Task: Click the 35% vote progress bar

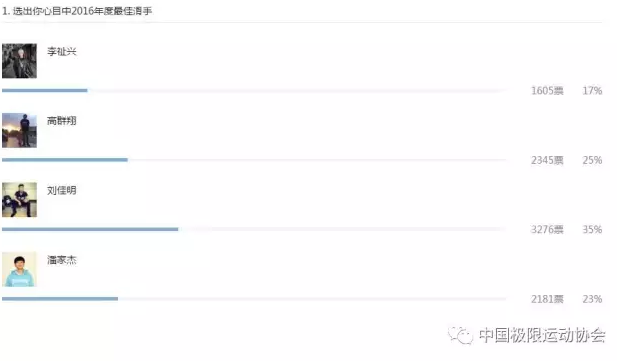Action: click(254, 229)
